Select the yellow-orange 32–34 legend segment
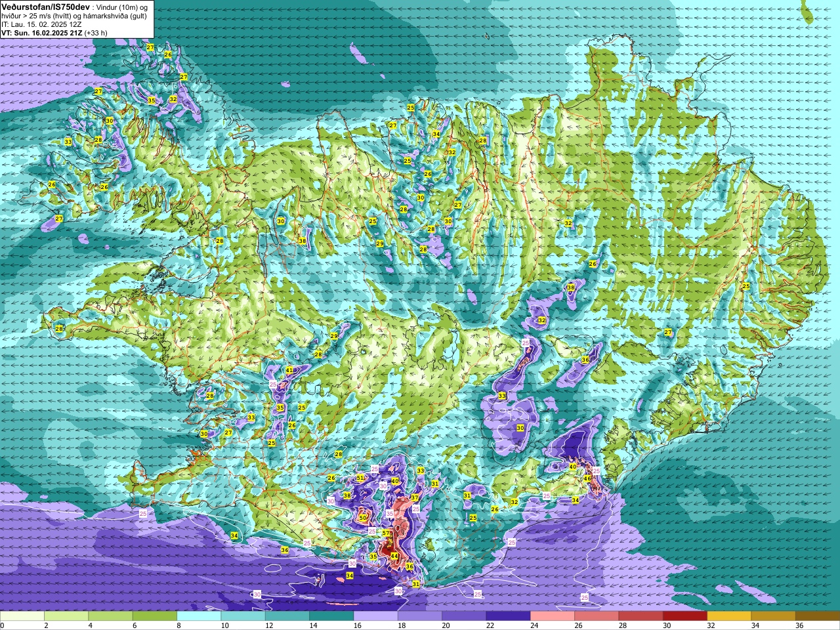 (728, 616)
